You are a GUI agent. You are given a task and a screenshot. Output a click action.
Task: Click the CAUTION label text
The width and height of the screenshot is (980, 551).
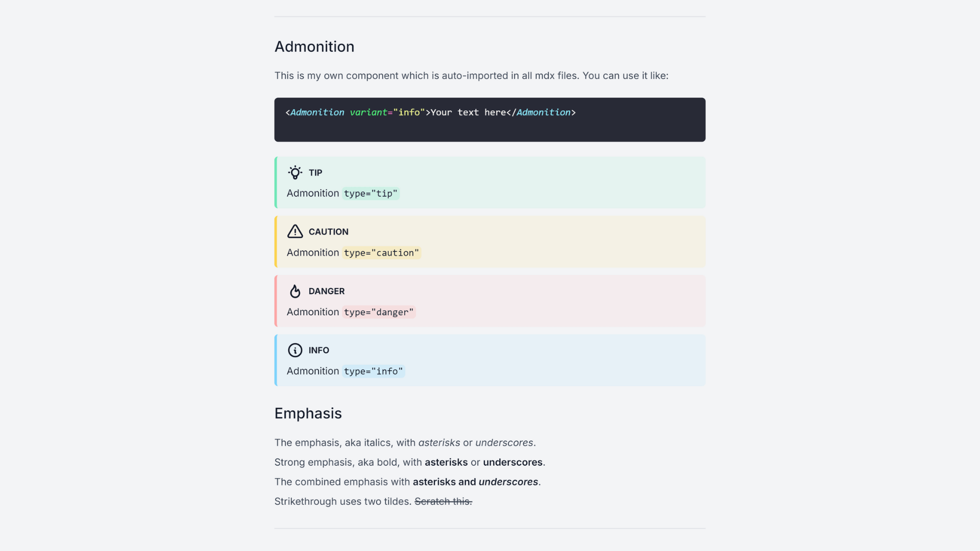tap(328, 232)
